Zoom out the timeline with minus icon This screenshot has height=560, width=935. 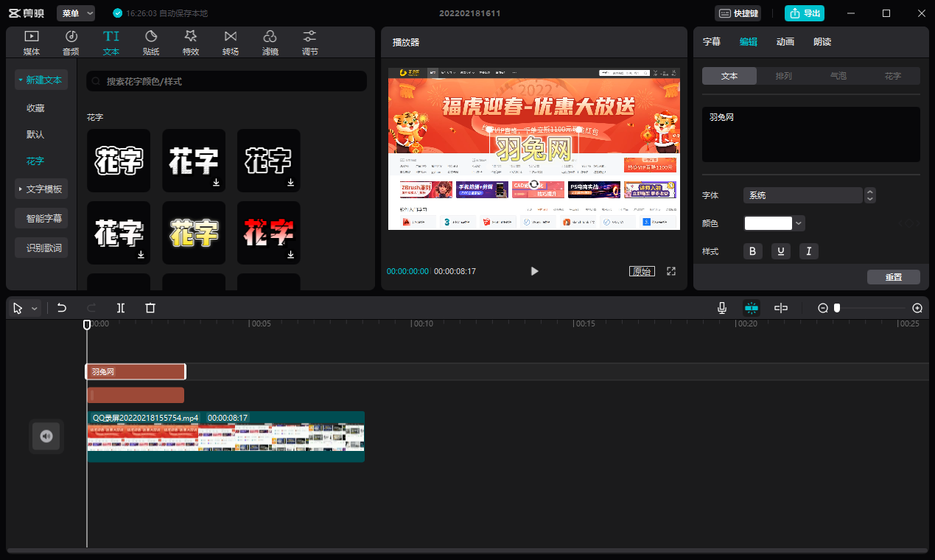(x=823, y=308)
